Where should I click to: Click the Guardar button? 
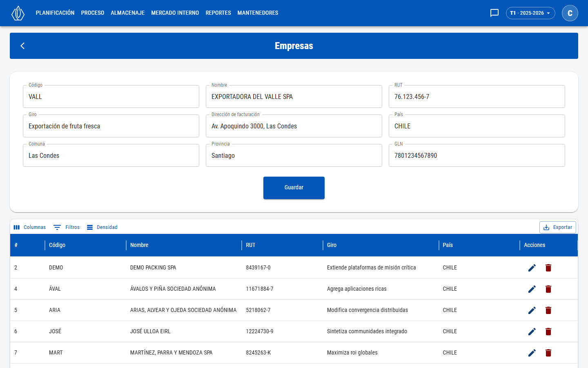click(x=294, y=188)
